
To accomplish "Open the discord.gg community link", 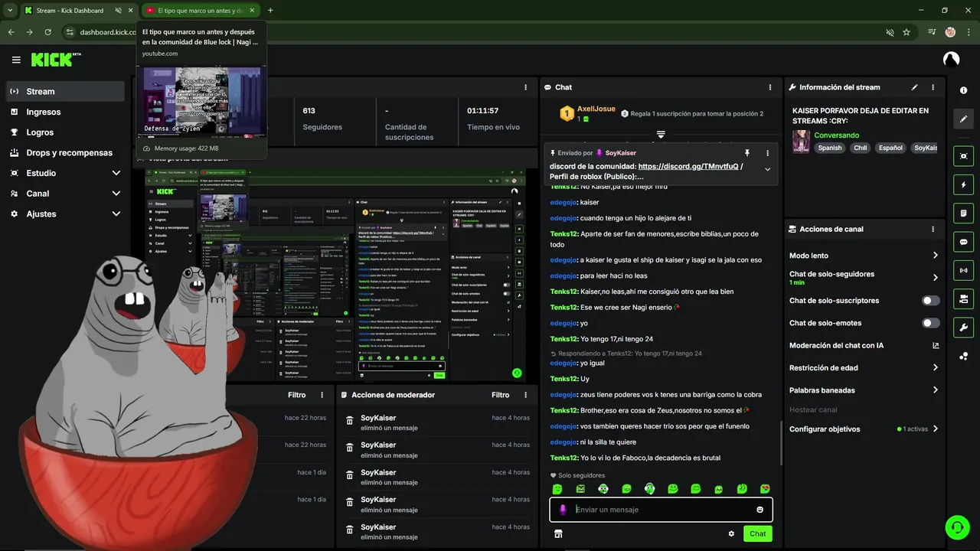I will pyautogui.click(x=688, y=166).
